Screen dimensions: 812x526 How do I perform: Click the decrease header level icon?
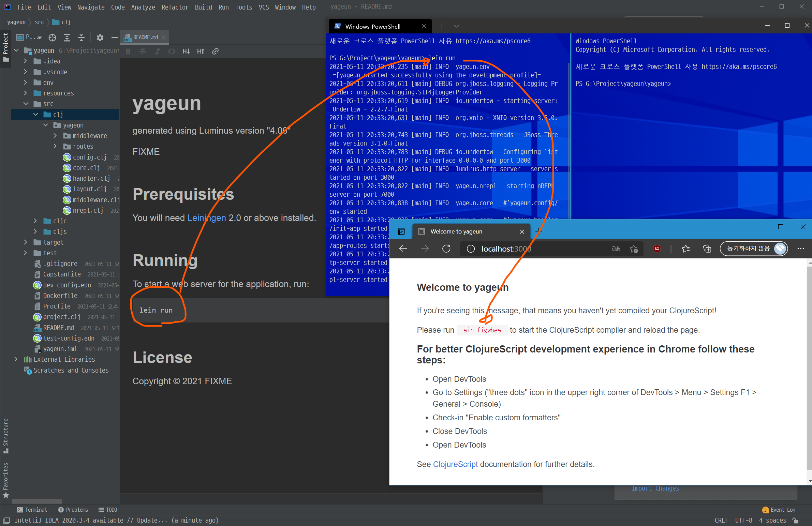(x=186, y=51)
